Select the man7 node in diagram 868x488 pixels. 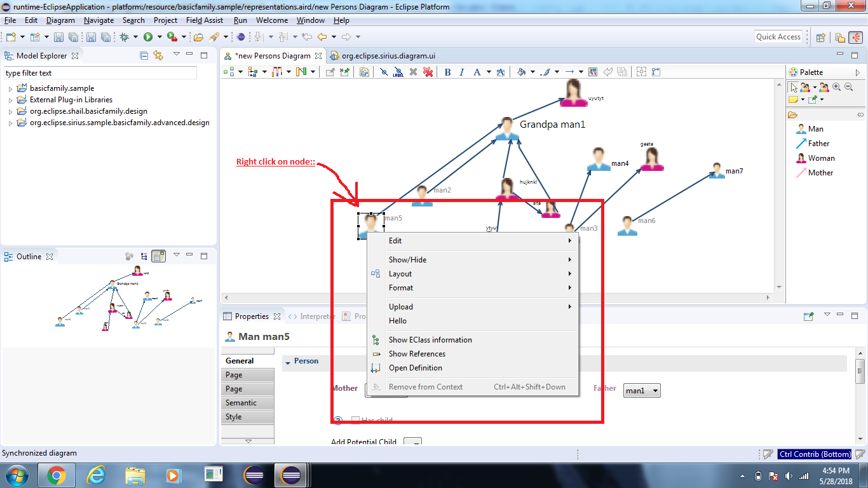click(x=717, y=170)
